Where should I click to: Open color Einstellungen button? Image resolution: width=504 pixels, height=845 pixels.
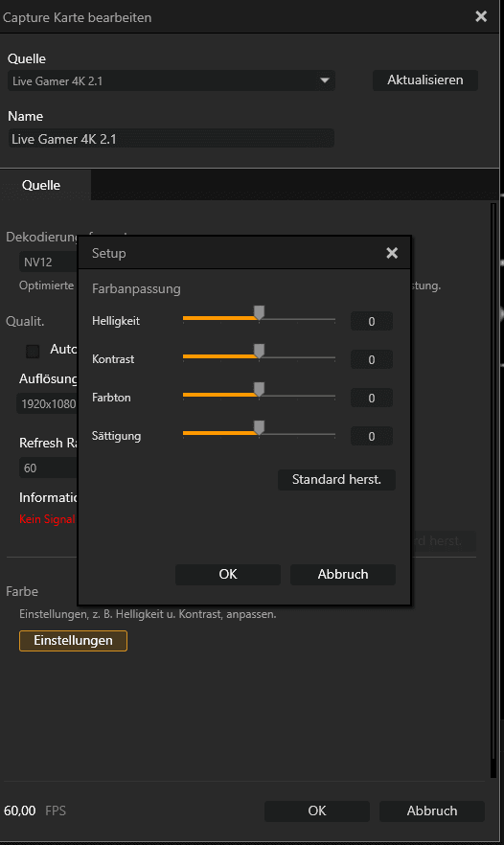click(x=74, y=641)
